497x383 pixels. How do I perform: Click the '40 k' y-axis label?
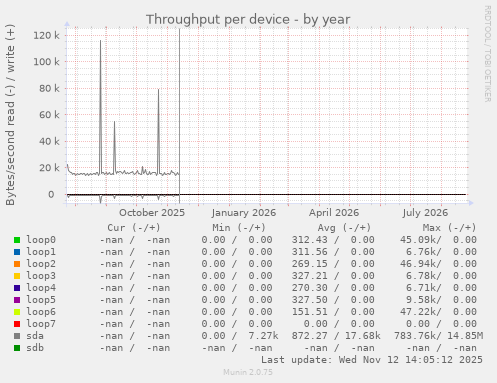tap(49, 141)
